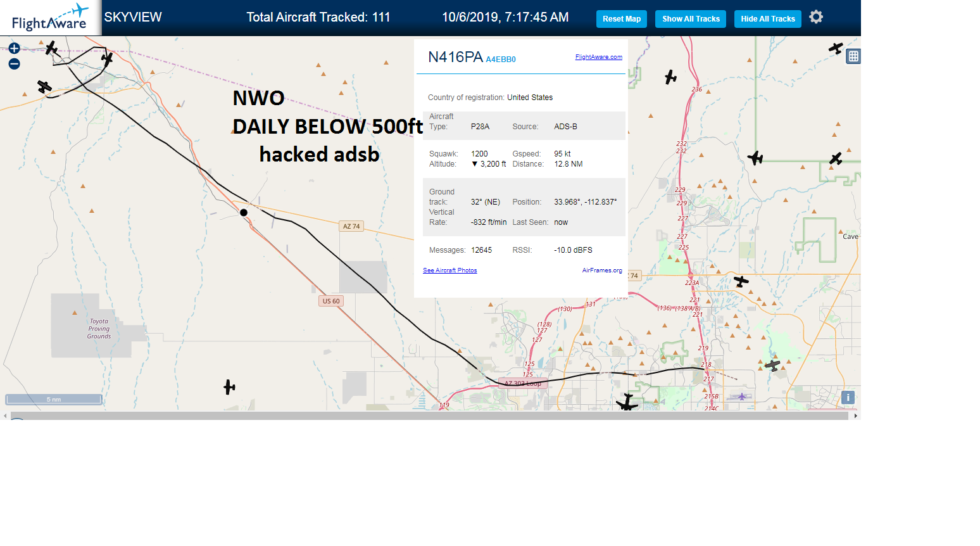
Task: Click the Reset Map button
Action: click(x=622, y=19)
